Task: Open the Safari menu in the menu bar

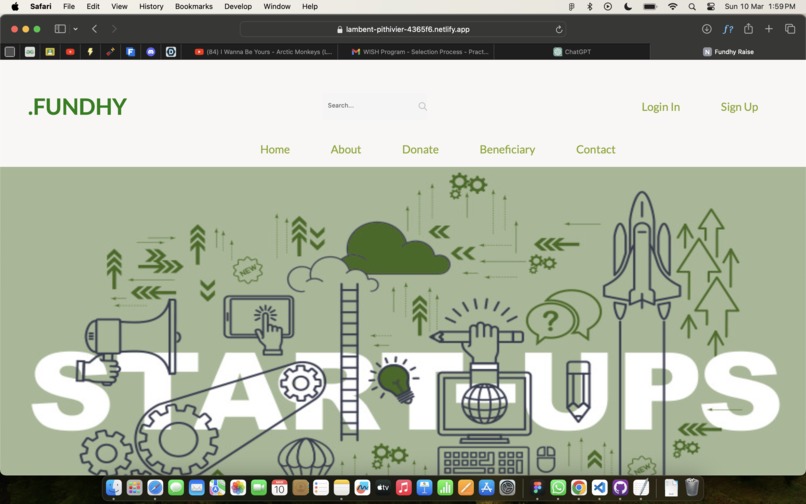Action: click(41, 6)
